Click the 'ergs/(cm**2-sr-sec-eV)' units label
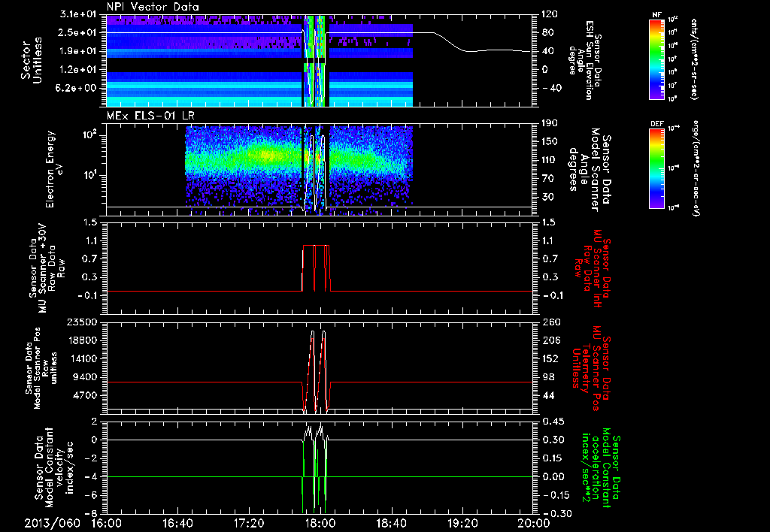Screen dimensions: 770x532 [696, 168]
